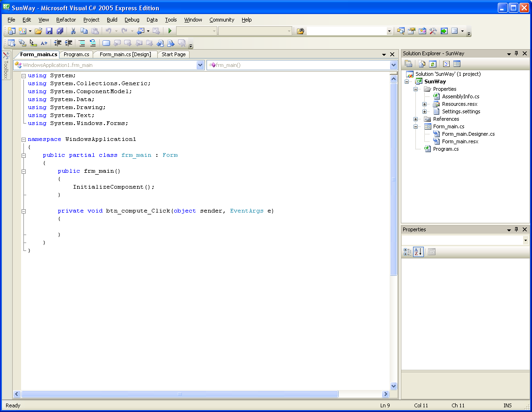Viewport: 532px width, 412px height.
Task: Click the Start Debugging green arrow
Action: (170, 31)
